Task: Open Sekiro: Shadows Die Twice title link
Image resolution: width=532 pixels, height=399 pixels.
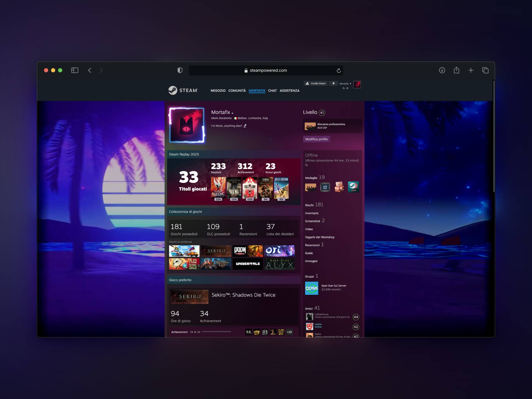Action: 244,295
